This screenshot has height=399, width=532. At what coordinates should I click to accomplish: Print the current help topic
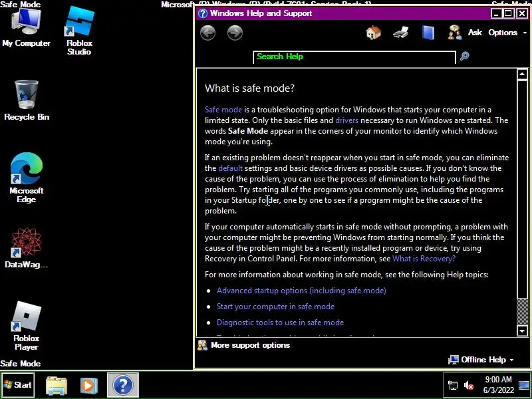(x=401, y=33)
